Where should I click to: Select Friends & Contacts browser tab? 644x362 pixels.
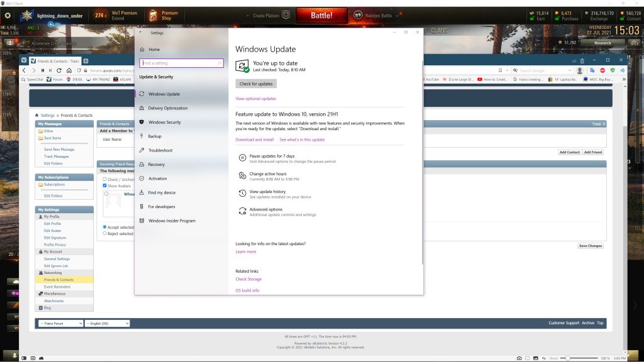tap(55, 61)
